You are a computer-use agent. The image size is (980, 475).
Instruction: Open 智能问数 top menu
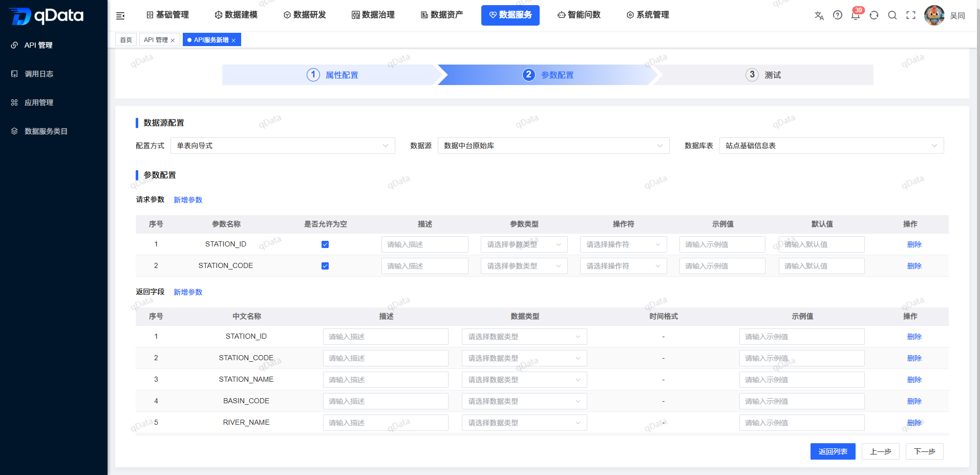pyautogui.click(x=579, y=15)
